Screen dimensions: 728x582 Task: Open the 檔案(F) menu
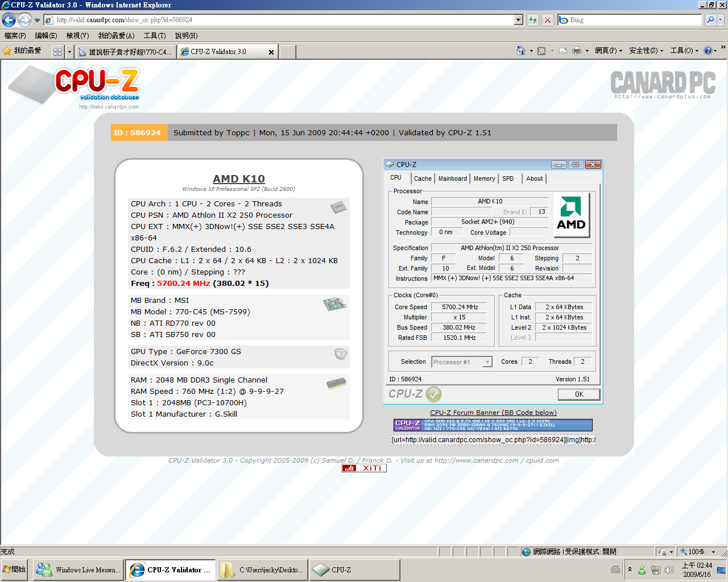[x=15, y=36]
